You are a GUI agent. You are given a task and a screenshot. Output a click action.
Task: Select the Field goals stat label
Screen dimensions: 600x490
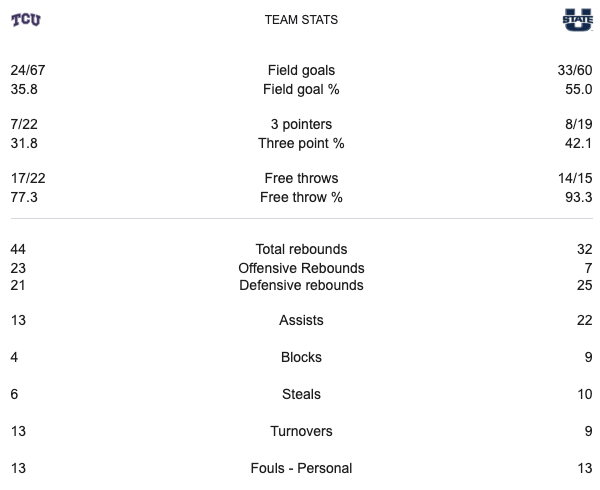301,70
